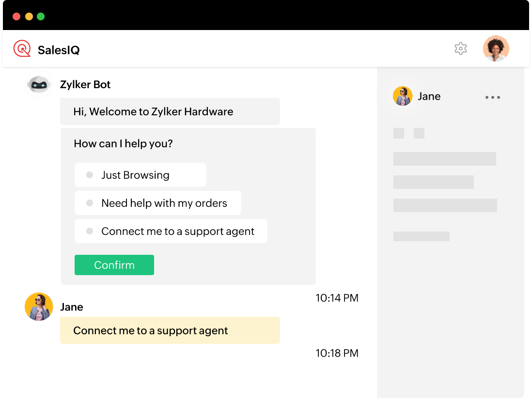Click the How can I help you? text
The height and width of the screenshot is (403, 532).
point(123,143)
